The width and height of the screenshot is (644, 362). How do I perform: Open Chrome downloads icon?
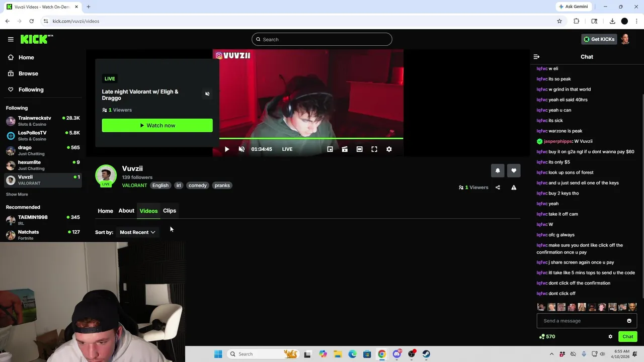[612, 21]
